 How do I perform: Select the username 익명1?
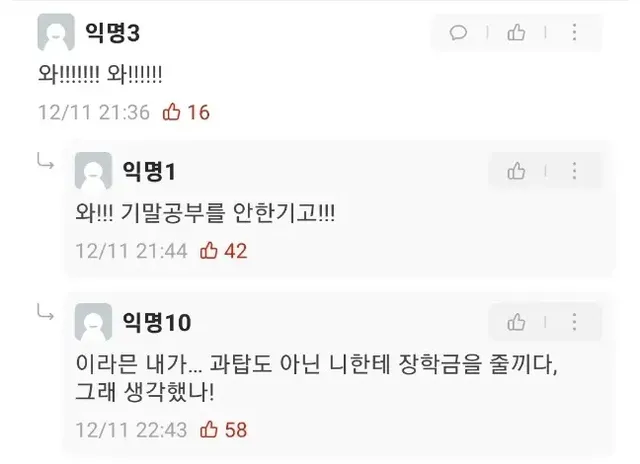pos(149,171)
